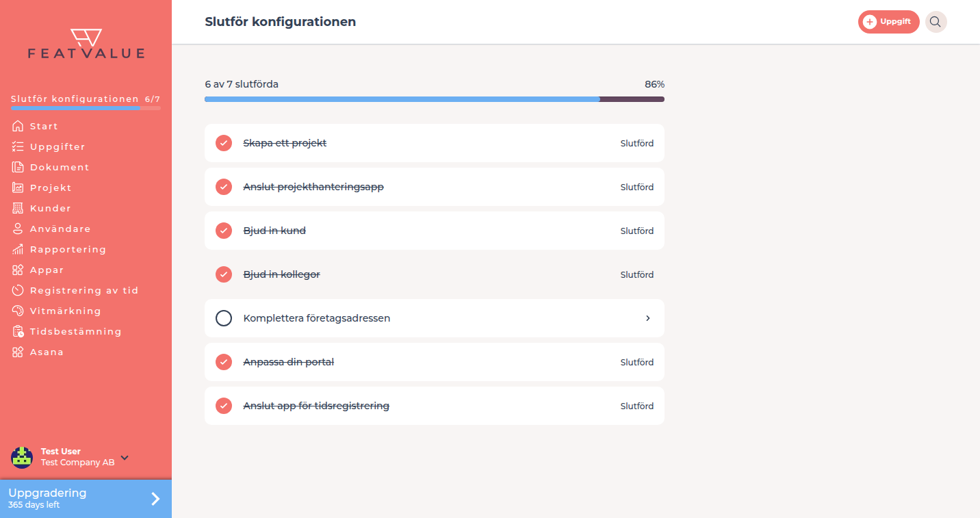Go to Projekt in sidebar menu
980x518 pixels.
[x=51, y=187]
